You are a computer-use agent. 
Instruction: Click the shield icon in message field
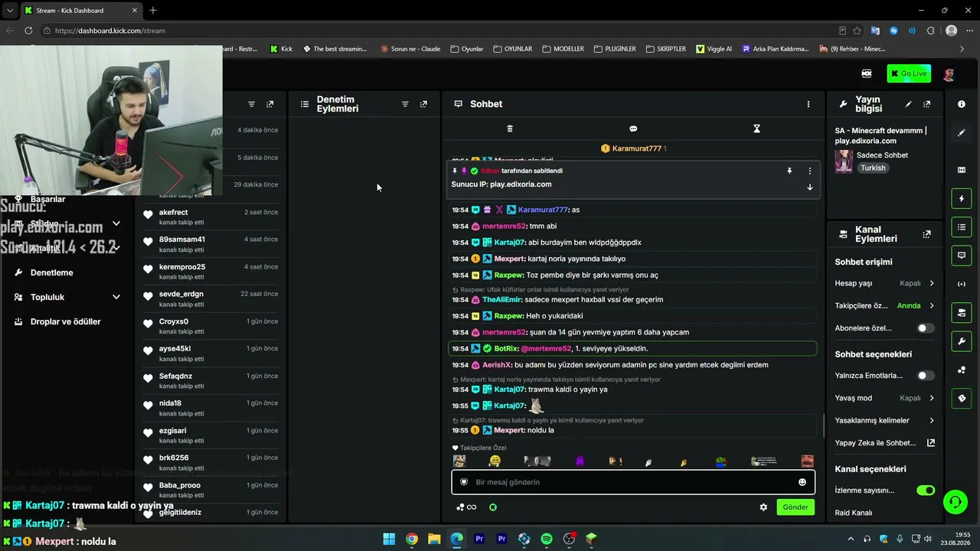[464, 482]
